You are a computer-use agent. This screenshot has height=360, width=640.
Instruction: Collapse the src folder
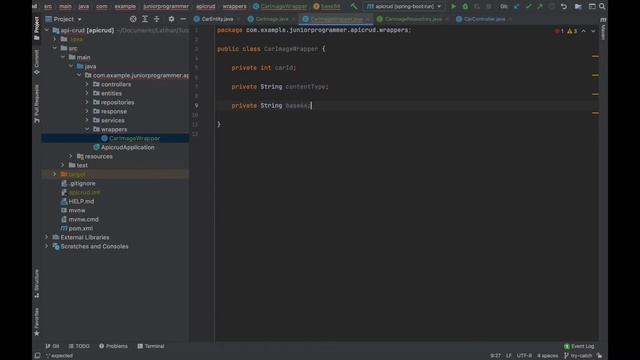(55, 48)
